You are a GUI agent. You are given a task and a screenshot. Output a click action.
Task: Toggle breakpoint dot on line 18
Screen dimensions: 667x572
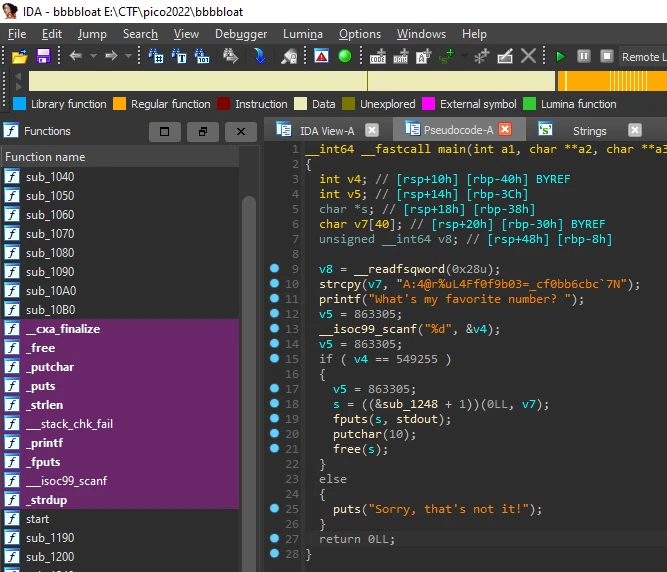tap(274, 403)
